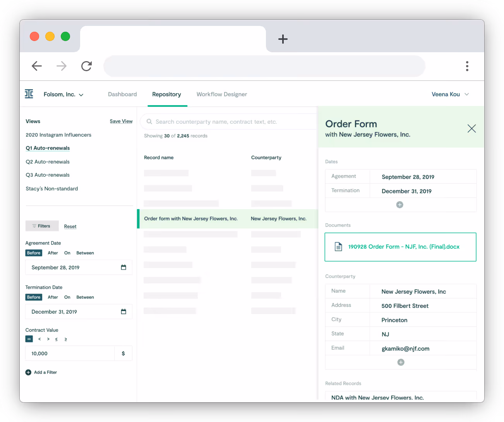This screenshot has width=504, height=422.
Task: Click the browser forward arrow
Action: point(62,66)
